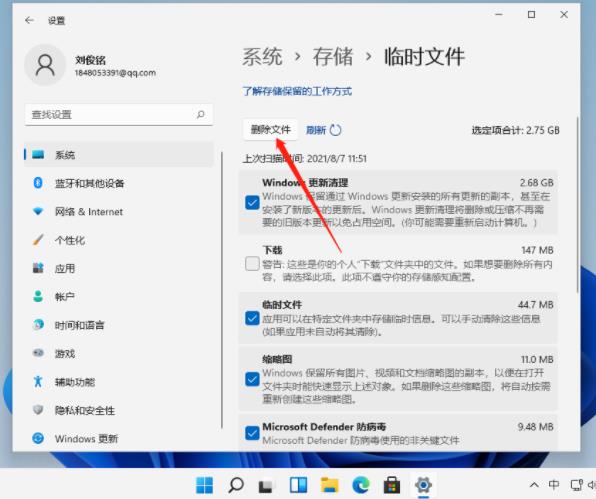Viewport: 596px width, 499px height.
Task: Click the accessibility figure icon
Action: coord(38,381)
